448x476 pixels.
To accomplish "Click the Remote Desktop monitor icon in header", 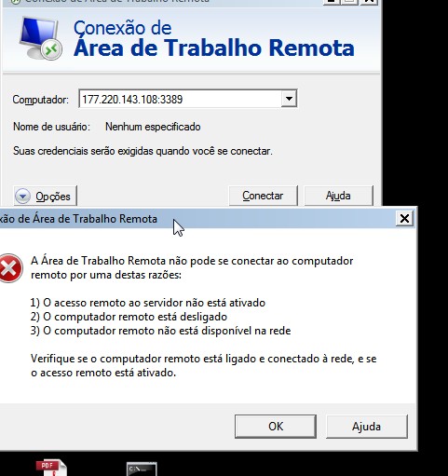I will 40,38.
